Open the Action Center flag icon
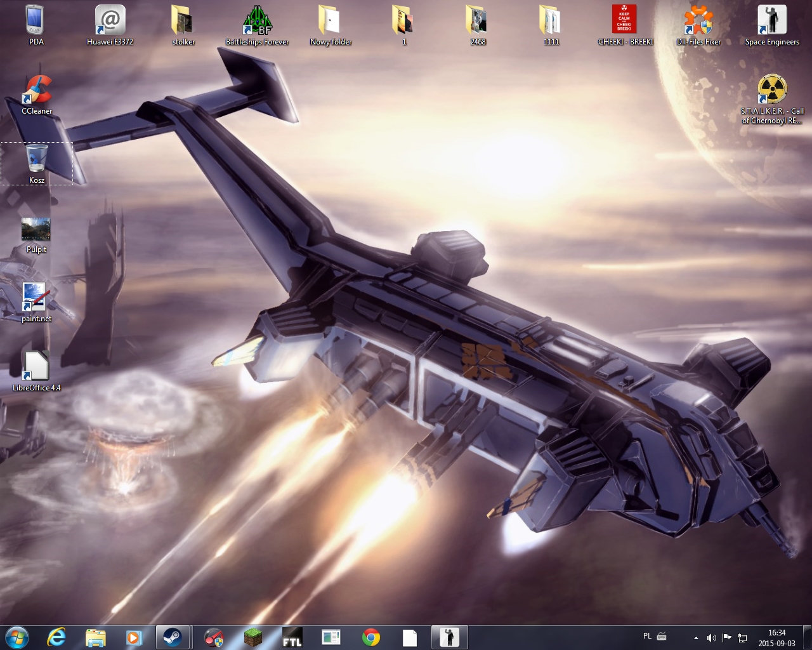This screenshot has width=812, height=650. pos(726,637)
